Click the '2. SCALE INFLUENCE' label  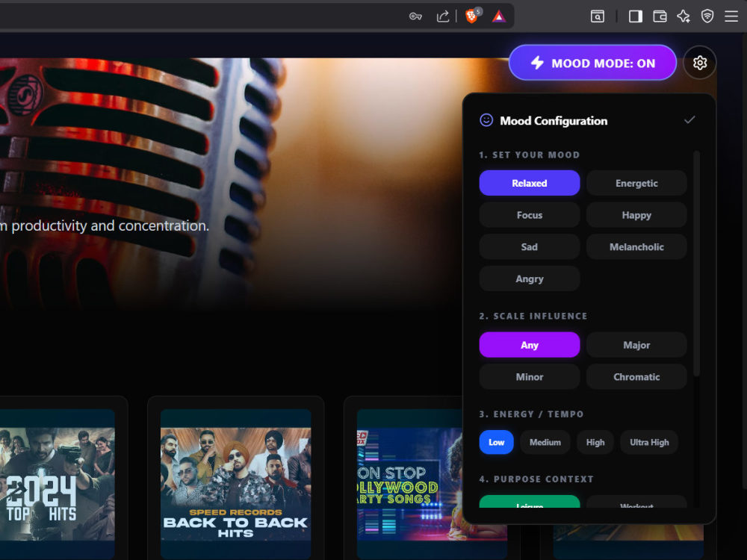tap(533, 316)
